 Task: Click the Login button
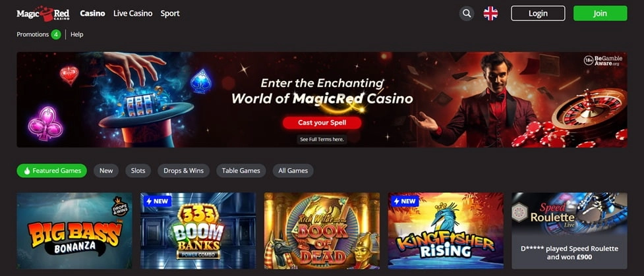pos(538,13)
